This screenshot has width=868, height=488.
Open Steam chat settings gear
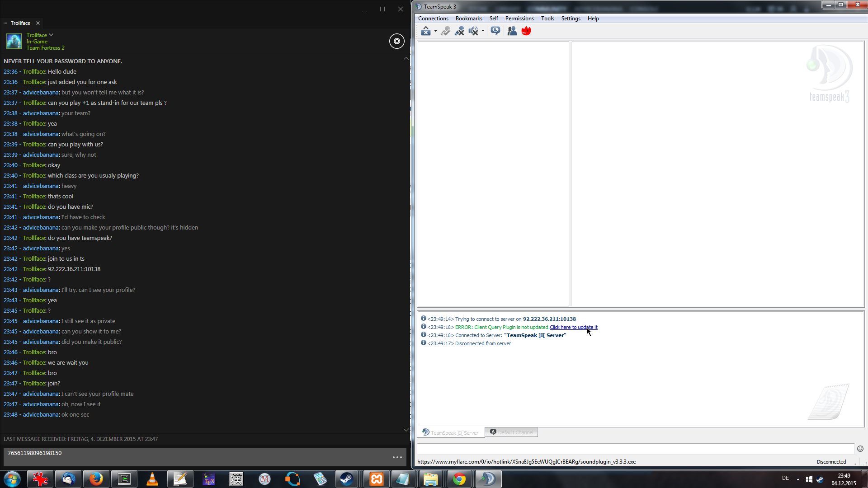(x=396, y=41)
